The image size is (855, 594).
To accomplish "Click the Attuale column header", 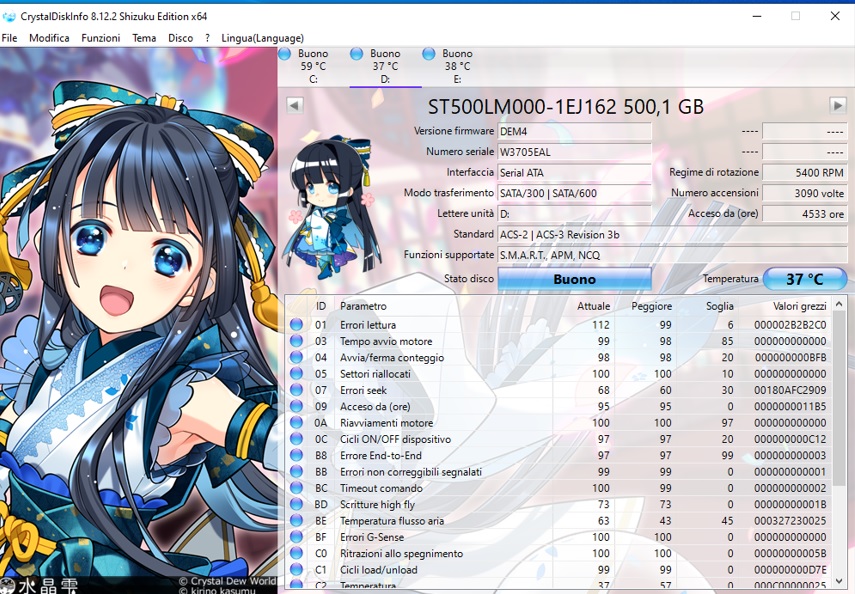I will click(594, 306).
